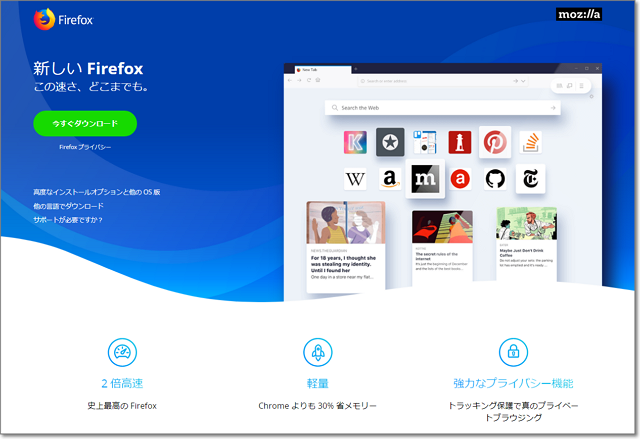Select the Amazon shortcut tile
The height and width of the screenshot is (439, 640).
(390, 179)
